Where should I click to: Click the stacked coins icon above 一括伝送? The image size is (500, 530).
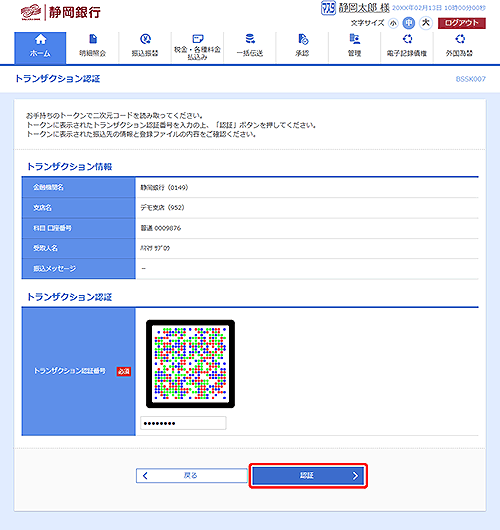pyautogui.click(x=250, y=39)
